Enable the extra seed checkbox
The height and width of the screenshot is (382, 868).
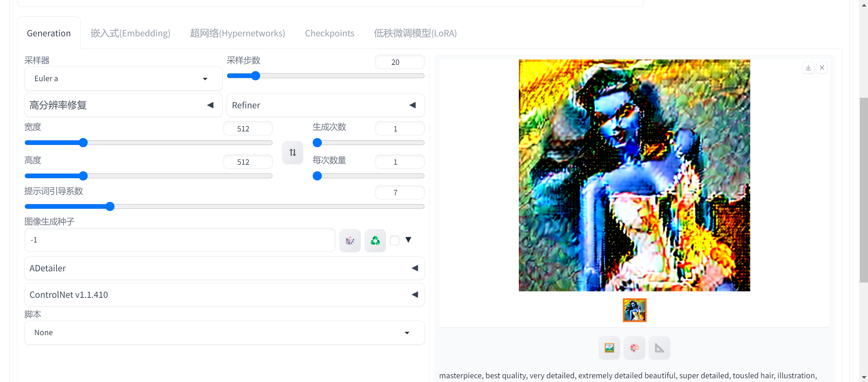395,240
